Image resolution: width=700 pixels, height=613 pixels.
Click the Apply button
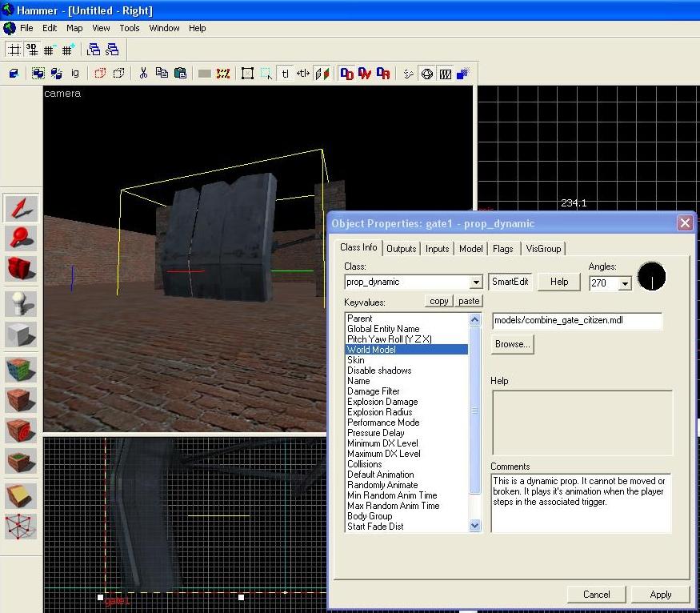click(x=660, y=595)
